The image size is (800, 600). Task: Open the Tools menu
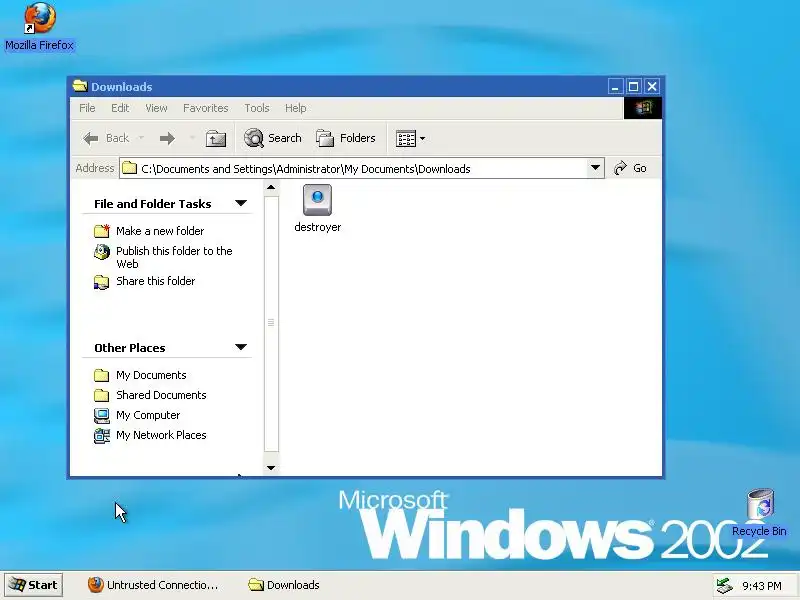[x=257, y=108]
